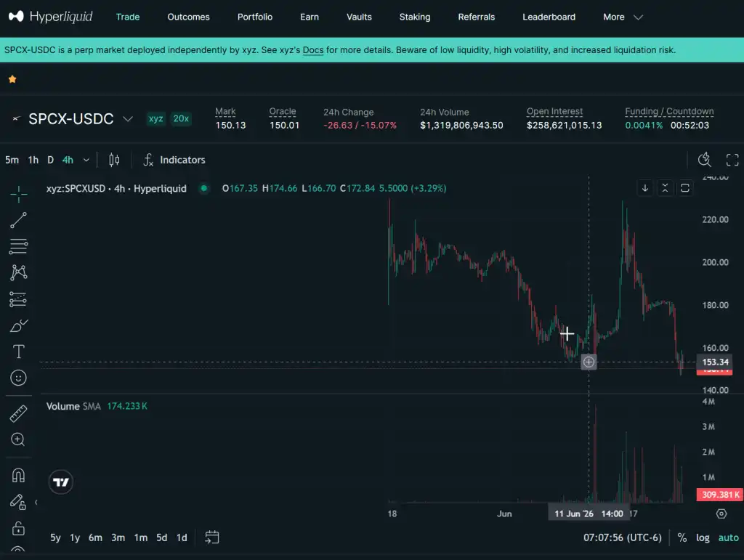Open chart scale settings gear
The width and height of the screenshot is (744, 560).
pyautogui.click(x=721, y=514)
